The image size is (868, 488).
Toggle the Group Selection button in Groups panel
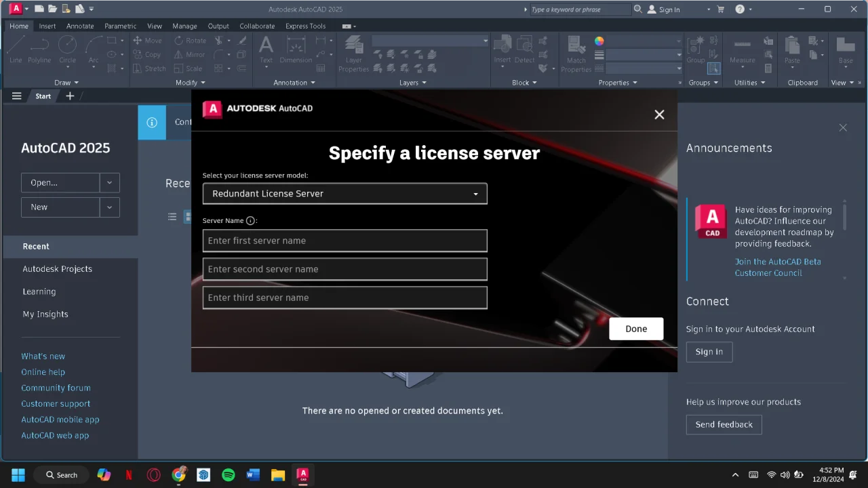713,68
